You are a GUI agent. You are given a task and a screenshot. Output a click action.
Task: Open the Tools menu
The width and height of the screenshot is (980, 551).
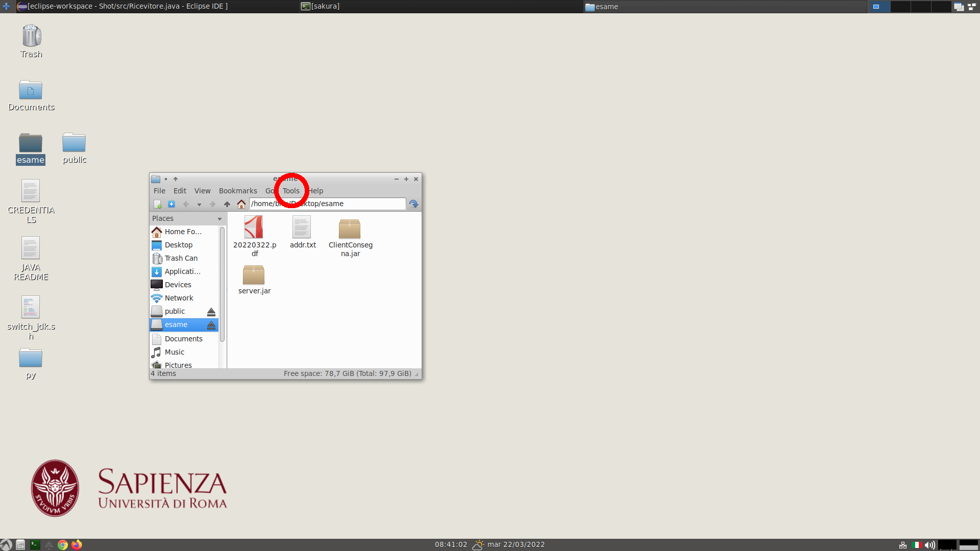click(x=291, y=191)
